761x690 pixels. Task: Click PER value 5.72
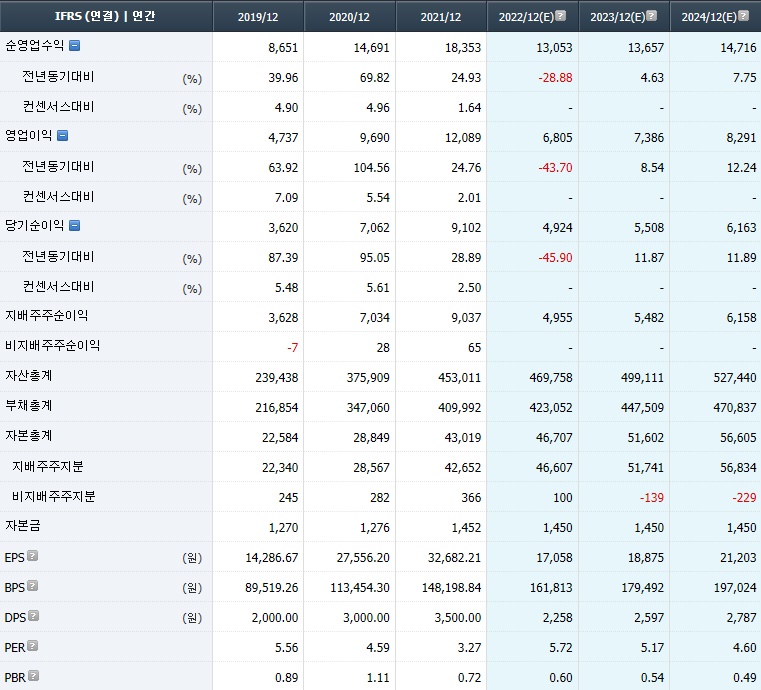point(561,648)
